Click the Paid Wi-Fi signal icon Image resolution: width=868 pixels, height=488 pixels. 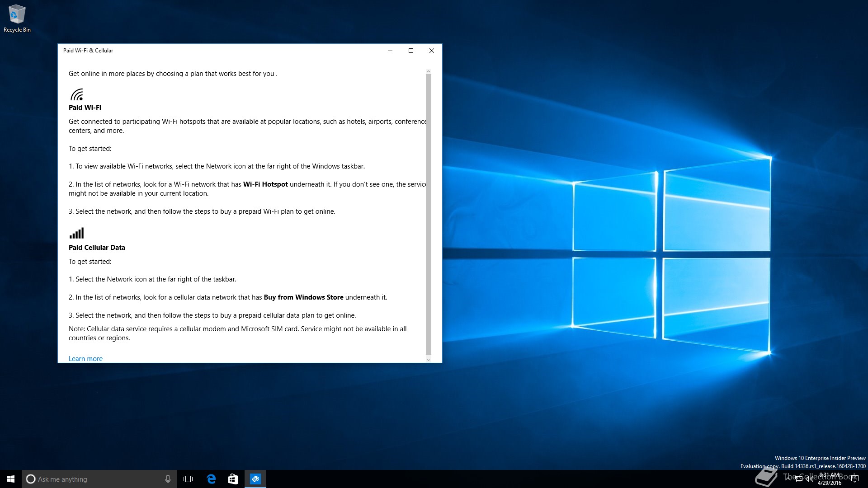click(77, 94)
